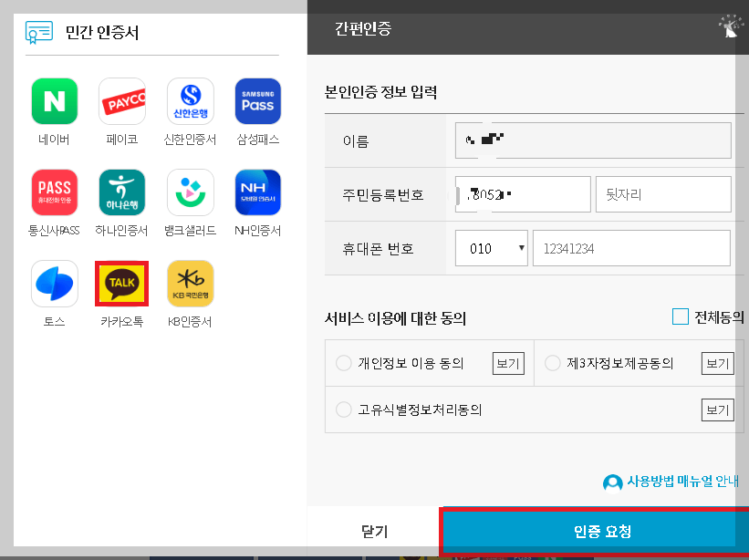Viewport: 749px width, 560px height.
Task: Pick the Samsung Pass icon
Action: [258, 101]
